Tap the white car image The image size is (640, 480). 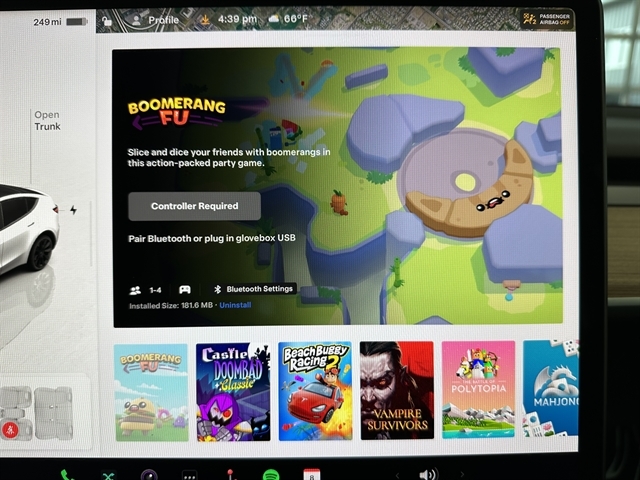click(x=27, y=229)
